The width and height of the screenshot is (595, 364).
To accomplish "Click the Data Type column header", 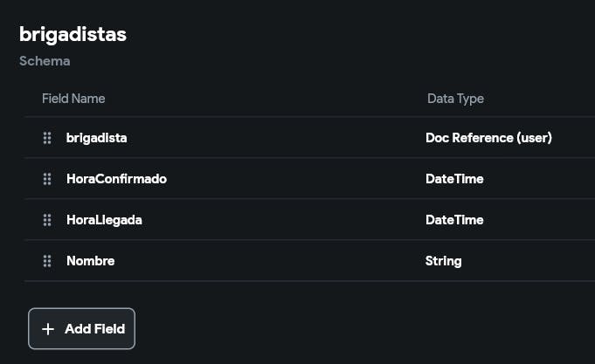I will 455,99.
